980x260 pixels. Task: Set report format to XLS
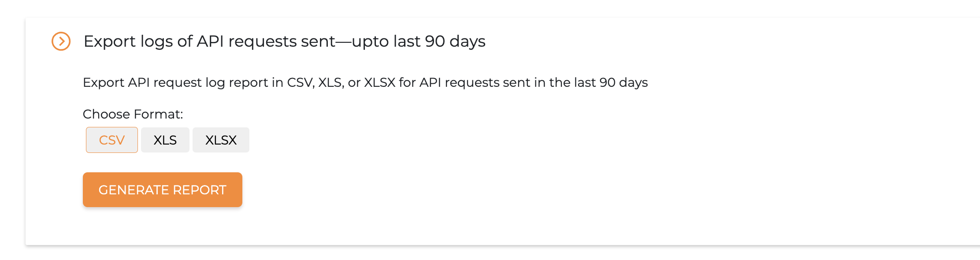click(165, 140)
